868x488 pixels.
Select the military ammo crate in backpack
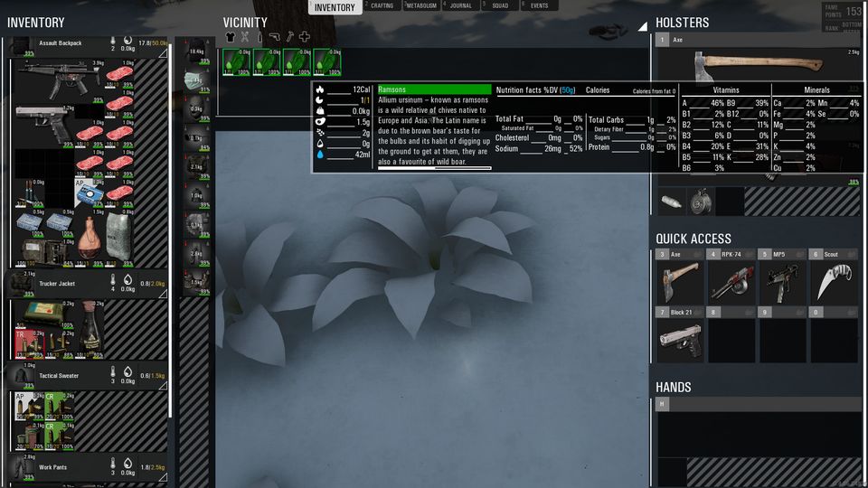point(44,252)
